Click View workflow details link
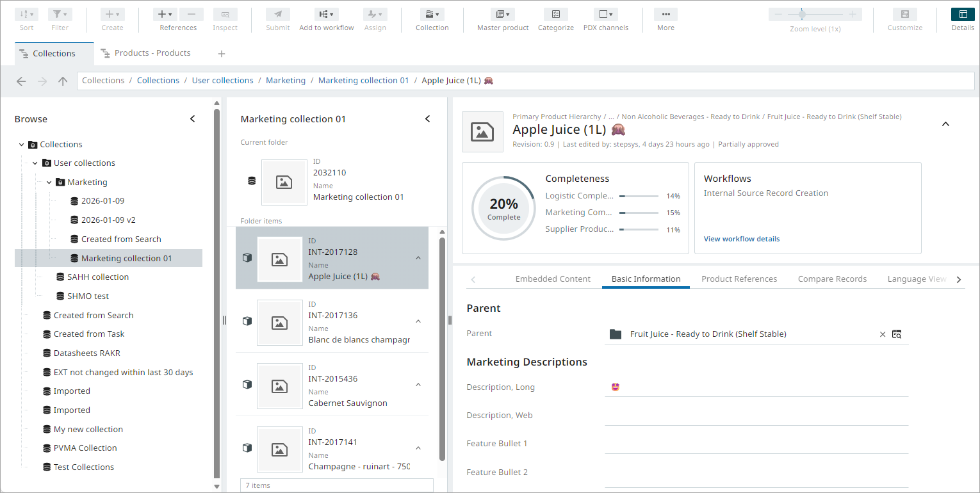This screenshot has width=980, height=493. click(x=742, y=239)
